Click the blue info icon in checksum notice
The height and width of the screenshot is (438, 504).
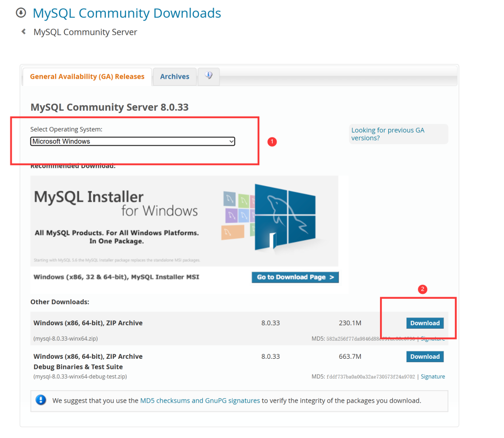(x=41, y=400)
